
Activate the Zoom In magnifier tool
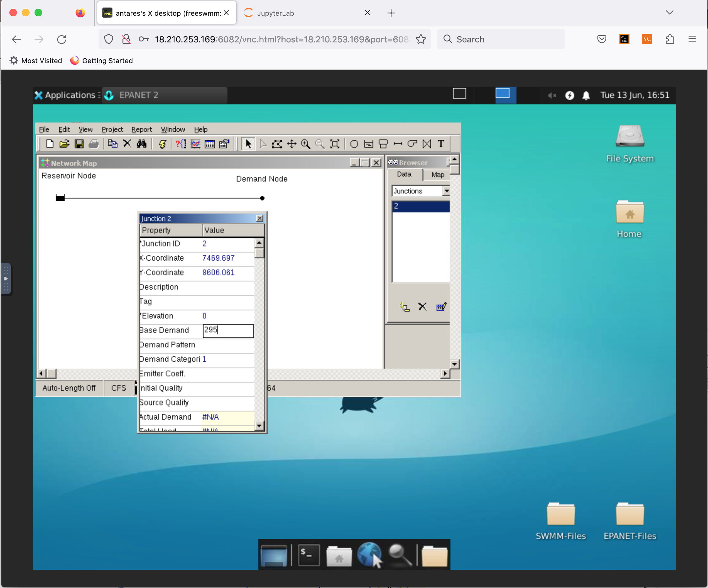click(x=306, y=144)
